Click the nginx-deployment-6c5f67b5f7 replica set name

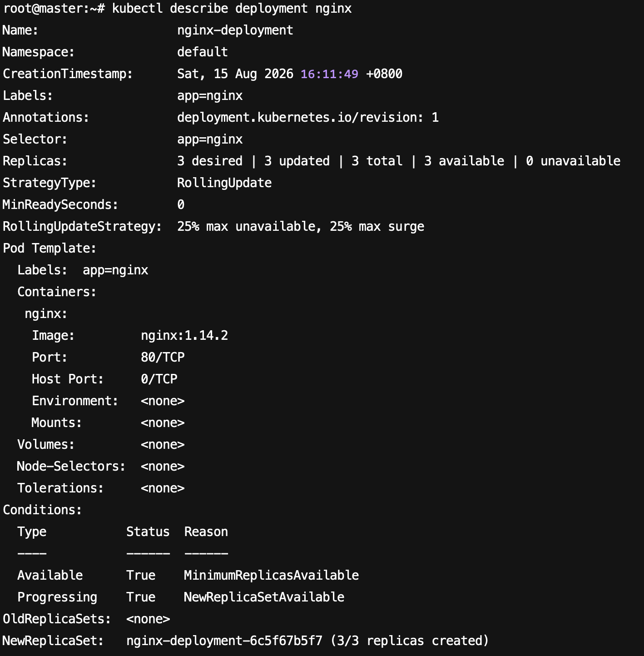pyautogui.click(x=224, y=641)
